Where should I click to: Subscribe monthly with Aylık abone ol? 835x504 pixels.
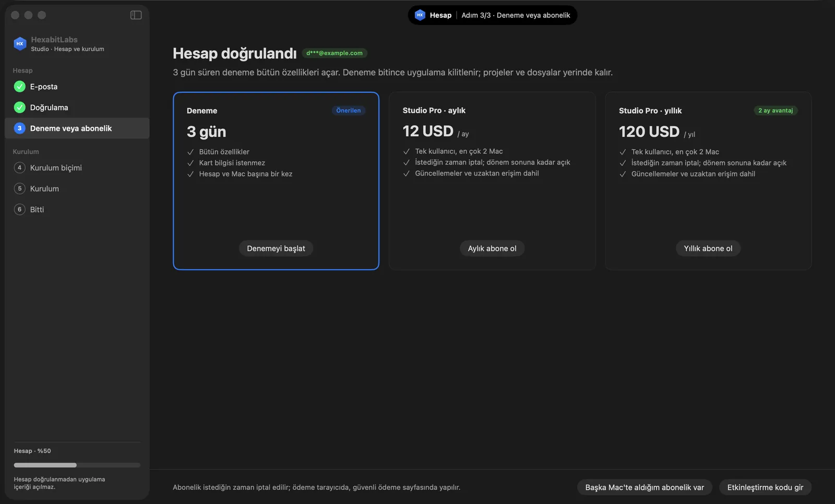click(x=492, y=248)
